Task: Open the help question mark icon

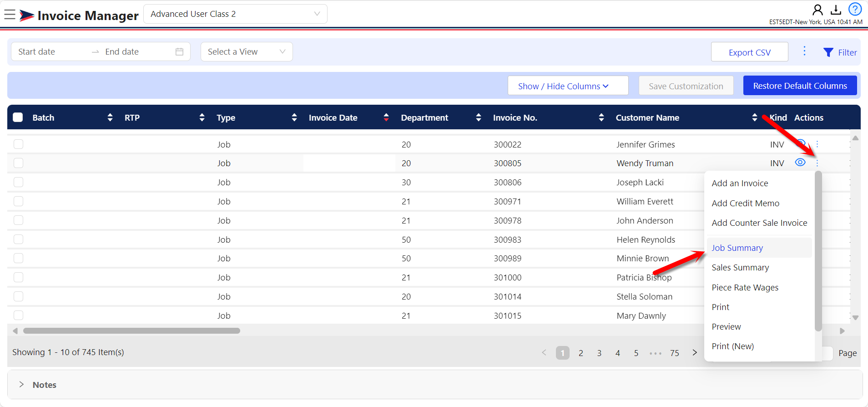Action: (855, 9)
